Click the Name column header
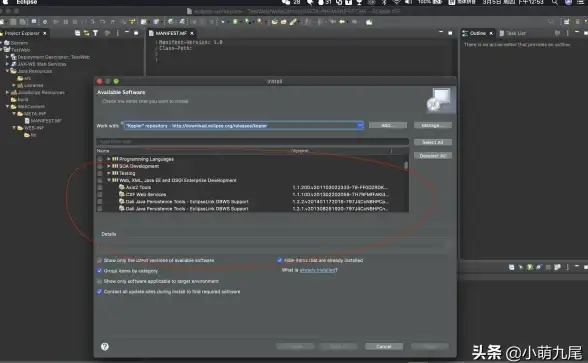Screen dimensions: 588x363 pos(103,151)
